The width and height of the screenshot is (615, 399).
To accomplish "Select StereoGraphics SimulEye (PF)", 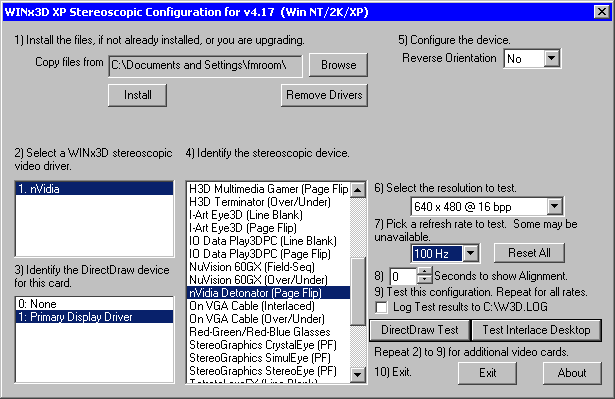I will tap(268, 358).
